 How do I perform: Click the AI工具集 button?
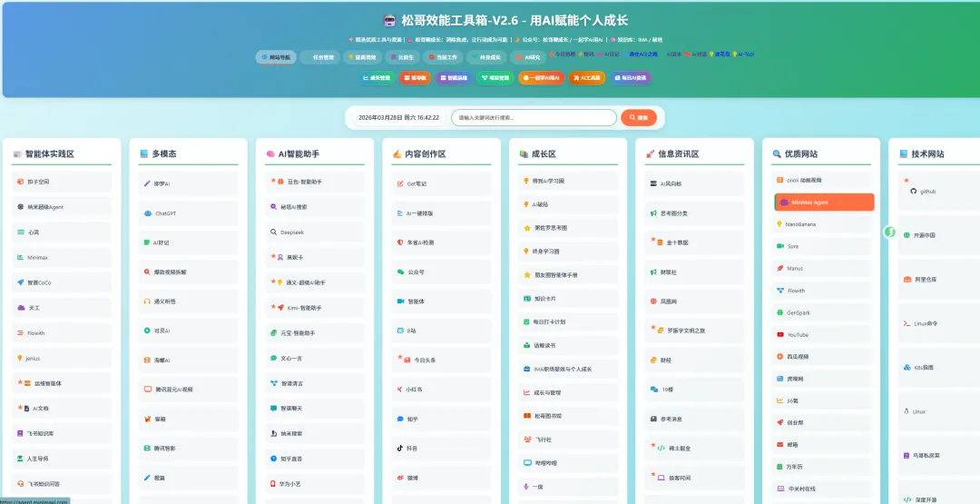click(587, 78)
